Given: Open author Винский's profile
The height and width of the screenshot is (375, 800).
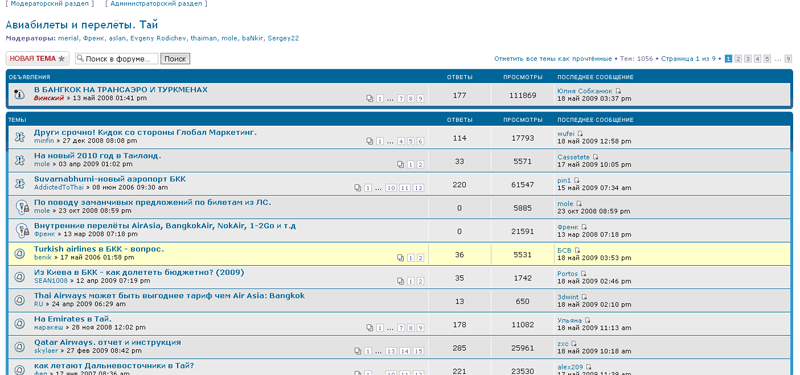Looking at the screenshot, I should point(48,98).
